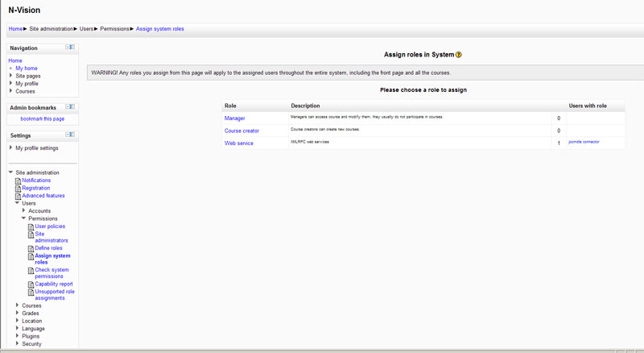Click the page icon next to Define roles

coord(31,248)
